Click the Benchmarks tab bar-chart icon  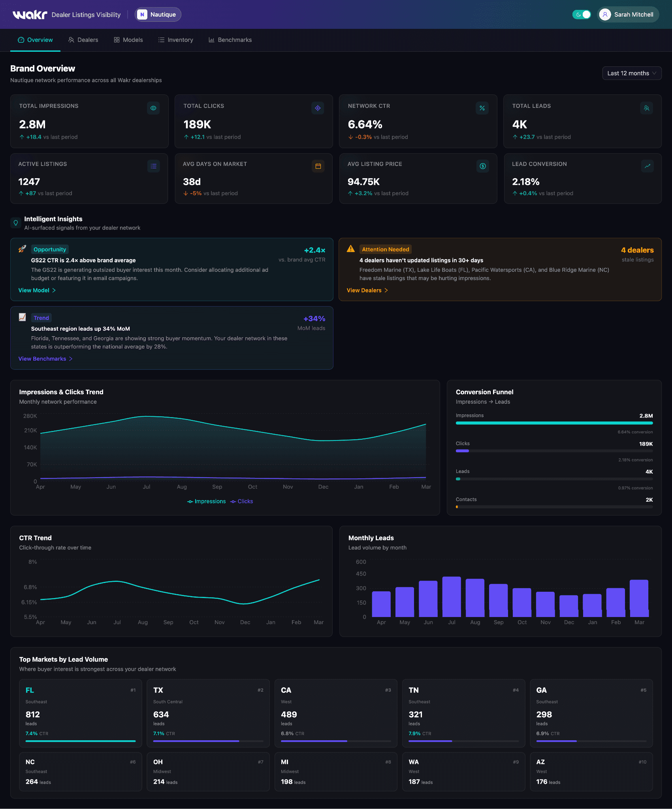[x=211, y=40]
